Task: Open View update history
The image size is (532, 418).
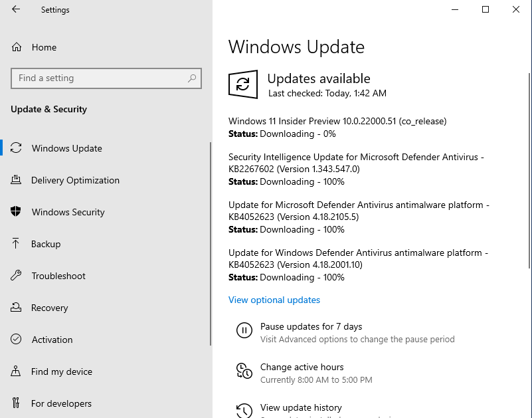Action: pyautogui.click(x=301, y=407)
